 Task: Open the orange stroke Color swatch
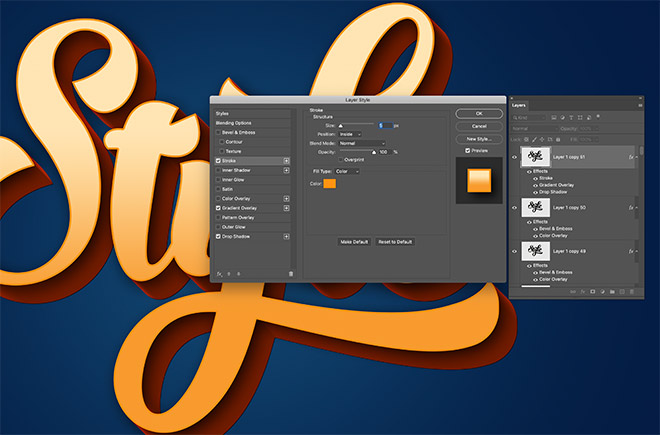pyautogui.click(x=330, y=183)
